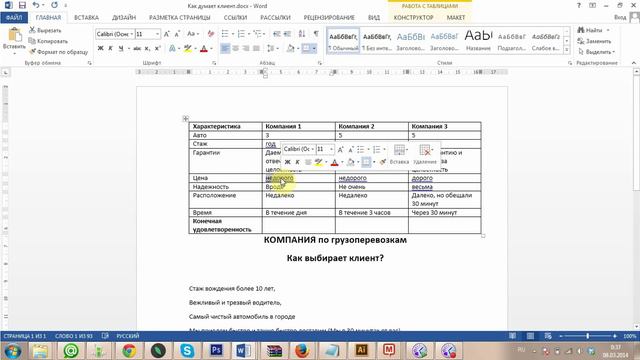Activate Формат по образцу painter

click(x=58, y=52)
